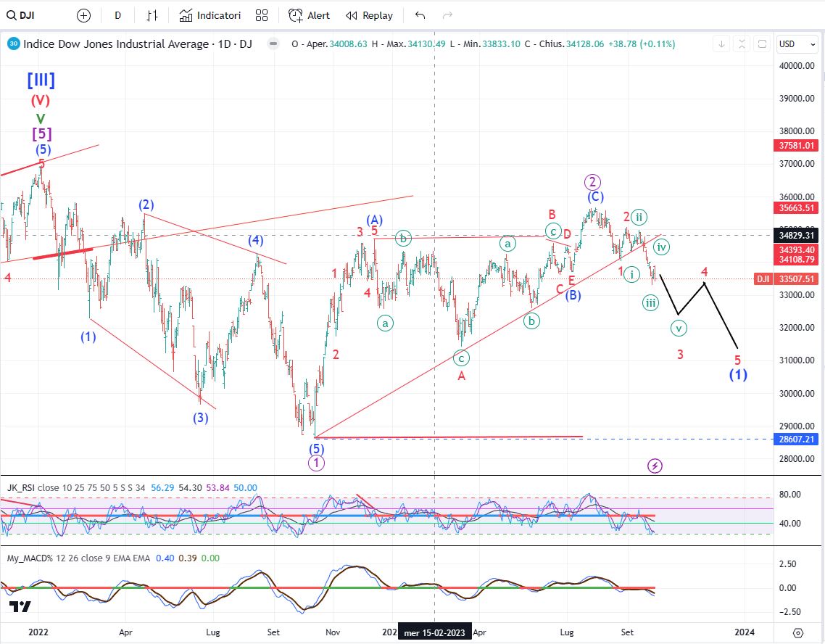The image size is (825, 644).
Task: Click the DJI 33507.51 last price label
Action: (786, 279)
